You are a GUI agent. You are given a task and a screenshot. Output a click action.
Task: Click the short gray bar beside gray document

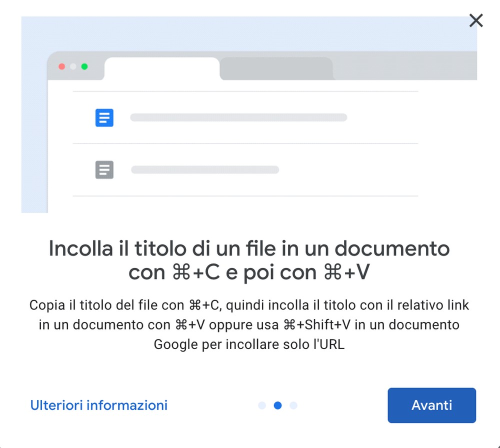coord(205,170)
